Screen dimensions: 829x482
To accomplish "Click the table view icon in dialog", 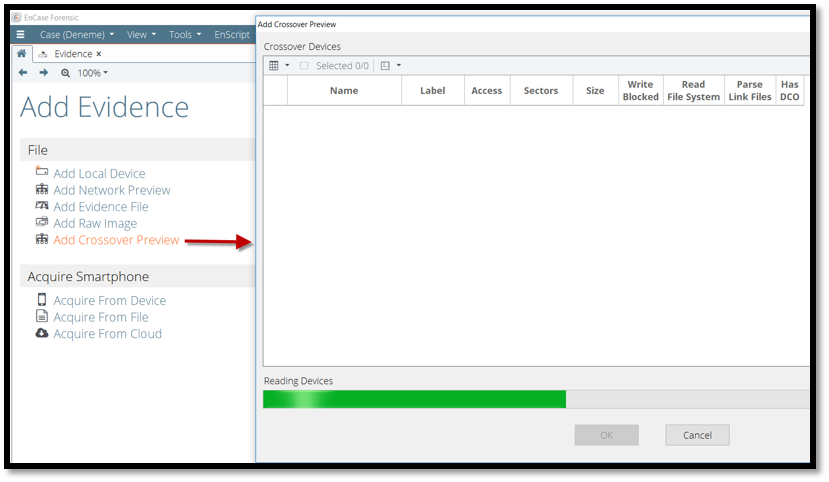I will pos(274,66).
